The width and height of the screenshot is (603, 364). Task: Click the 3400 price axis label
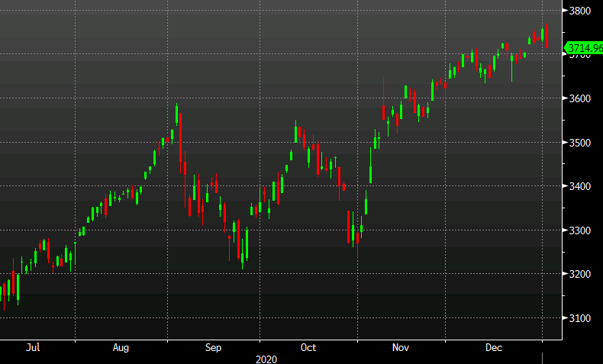pyautogui.click(x=583, y=186)
